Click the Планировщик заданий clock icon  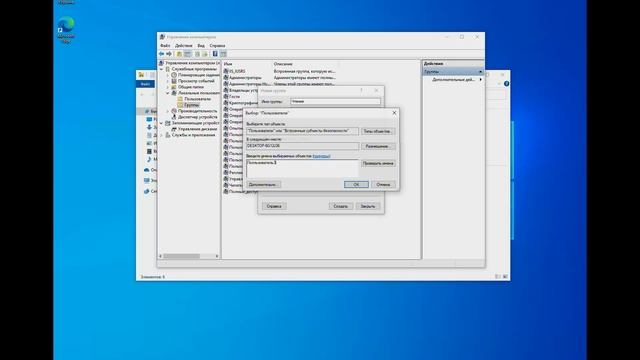[x=174, y=75]
